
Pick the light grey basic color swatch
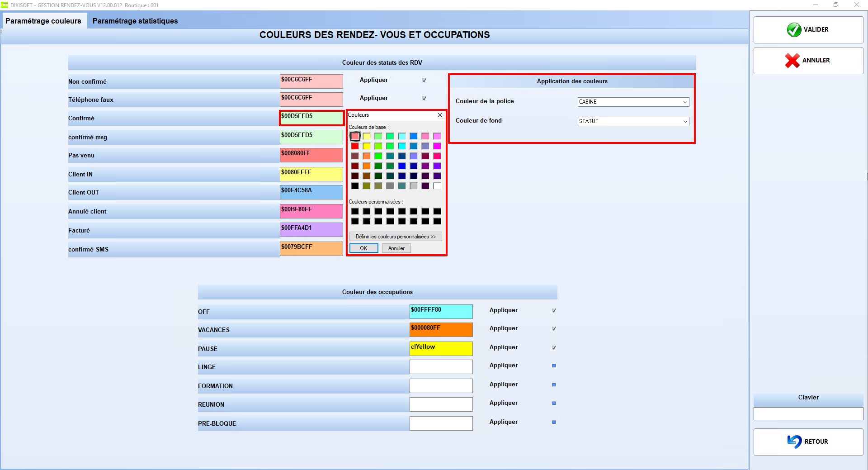[x=414, y=186]
